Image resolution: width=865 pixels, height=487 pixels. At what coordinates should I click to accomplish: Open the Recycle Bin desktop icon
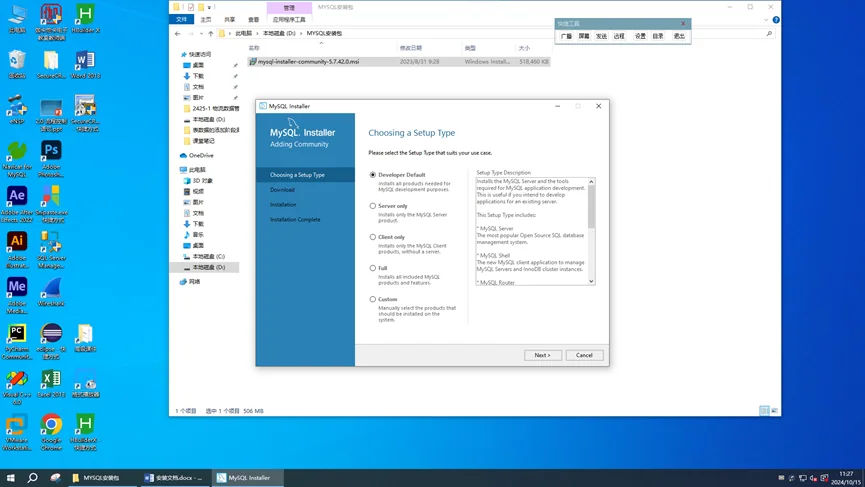coord(17,65)
